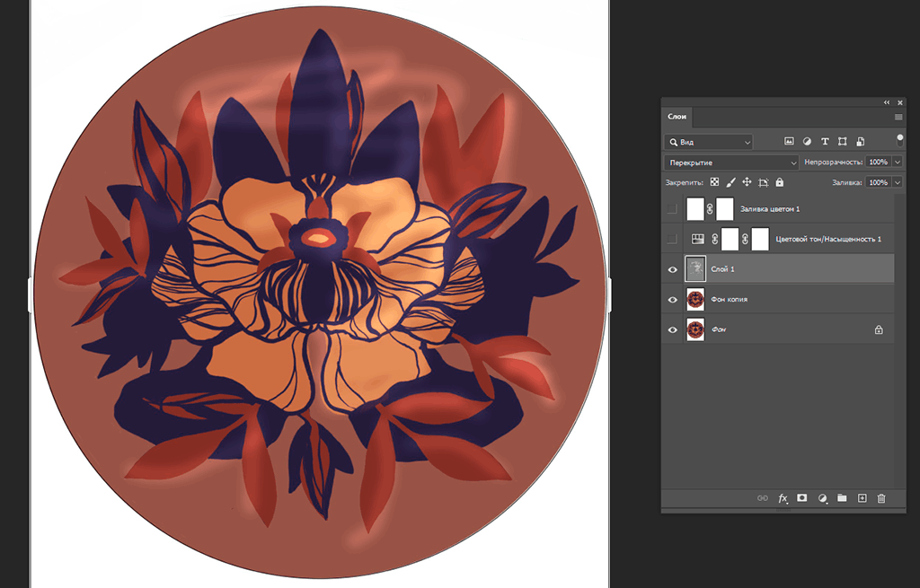Viewport: 920px width, 588px height.
Task: Hide the Фон layer
Action: tap(672, 329)
